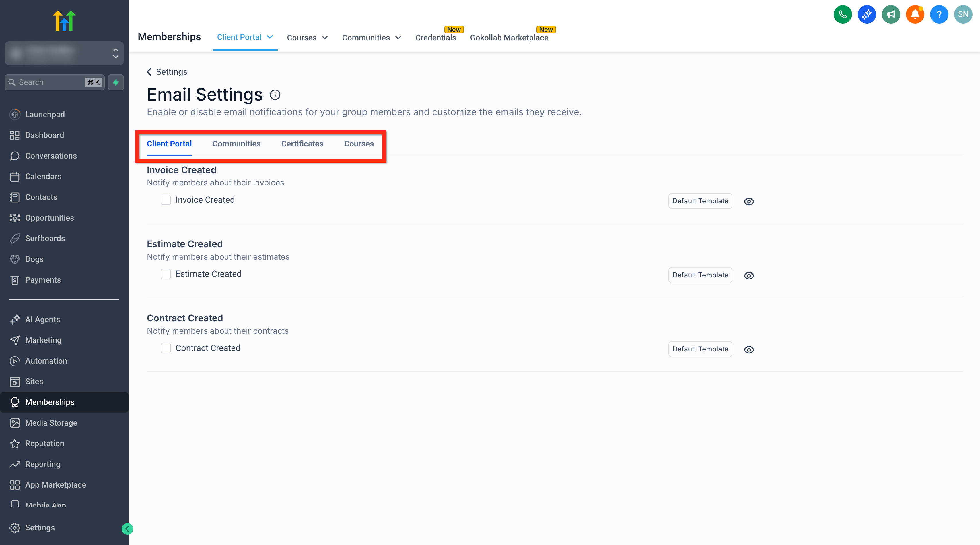Click Default Template for Invoice Created
Screen dimensions: 980x545
click(700, 201)
